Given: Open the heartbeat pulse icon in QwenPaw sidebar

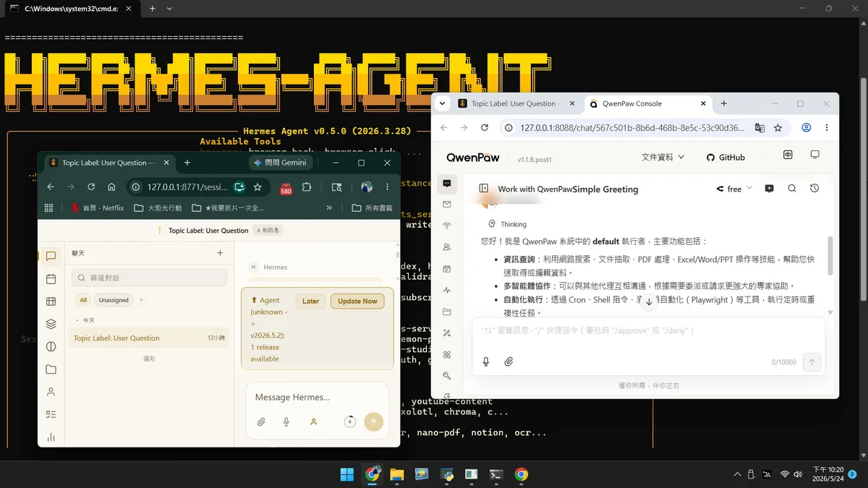Looking at the screenshot, I should point(447,290).
